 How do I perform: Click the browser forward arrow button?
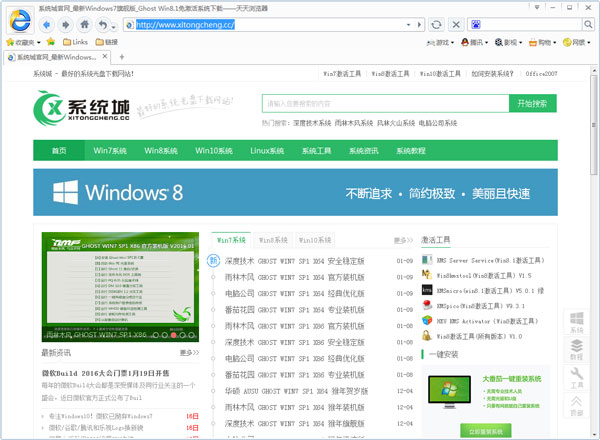65,25
